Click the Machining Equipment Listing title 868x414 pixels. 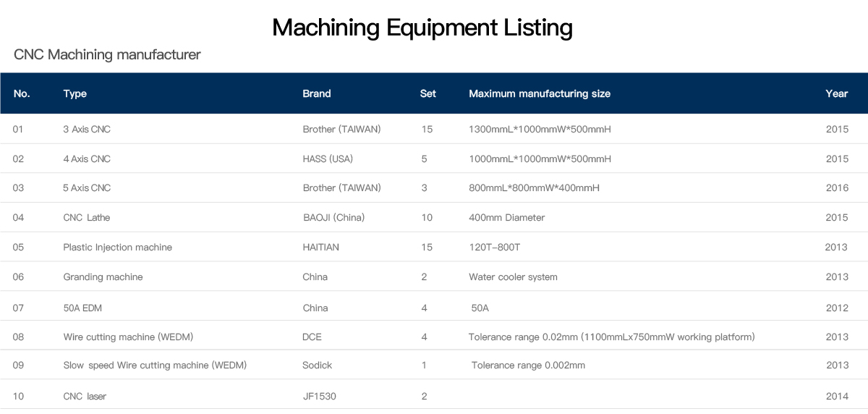coord(422,28)
